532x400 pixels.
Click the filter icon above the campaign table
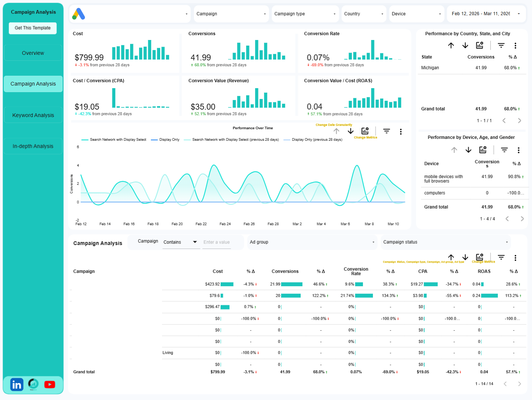point(501,257)
